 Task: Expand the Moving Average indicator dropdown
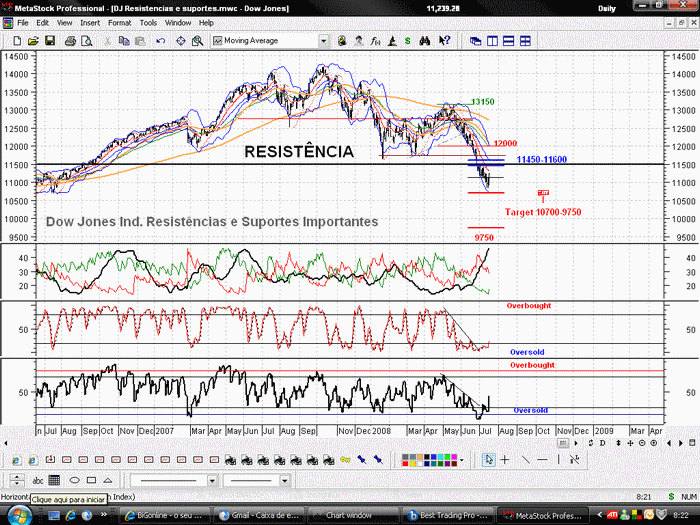324,41
